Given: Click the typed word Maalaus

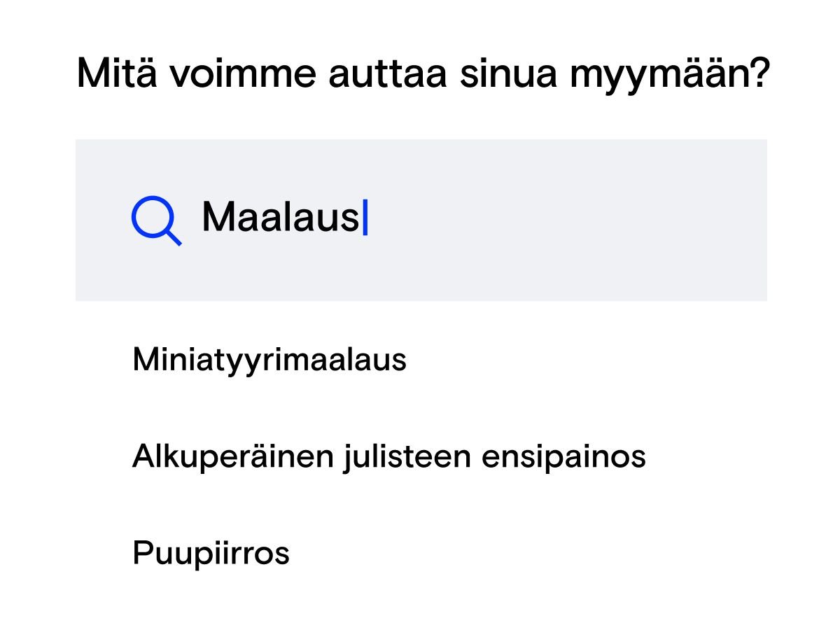Looking at the screenshot, I should click(x=280, y=218).
